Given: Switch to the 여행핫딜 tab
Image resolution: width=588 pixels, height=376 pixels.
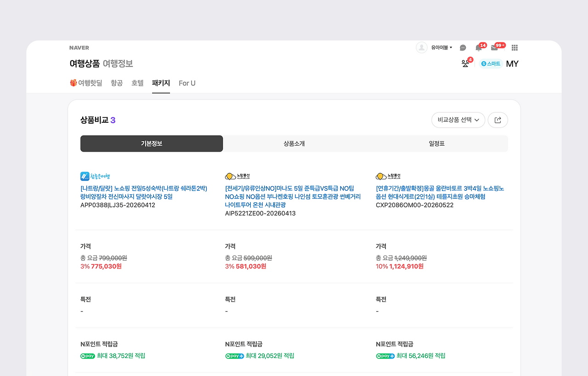Looking at the screenshot, I should coord(86,83).
